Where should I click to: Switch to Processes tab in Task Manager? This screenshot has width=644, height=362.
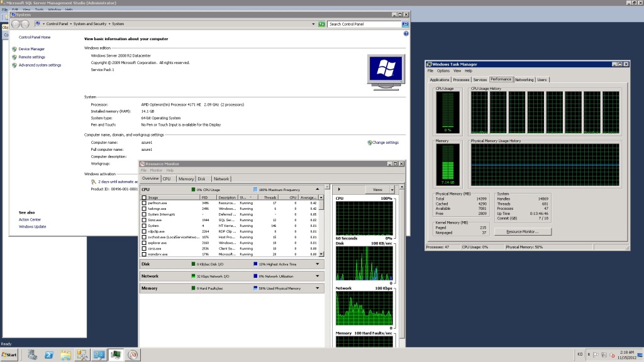(x=461, y=80)
